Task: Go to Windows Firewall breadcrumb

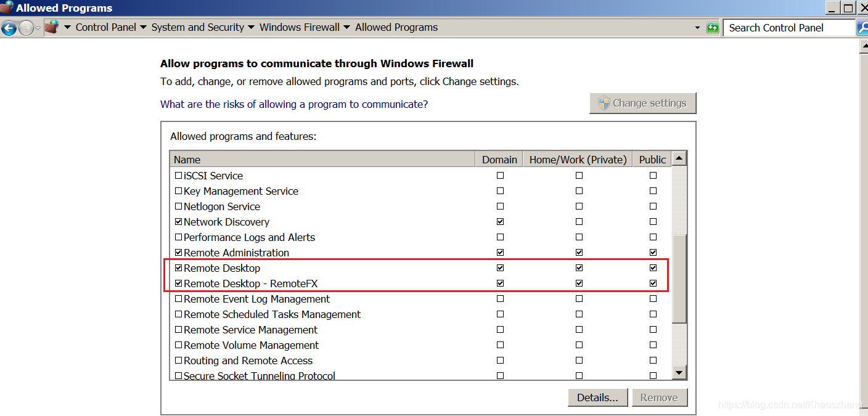Action: [300, 27]
